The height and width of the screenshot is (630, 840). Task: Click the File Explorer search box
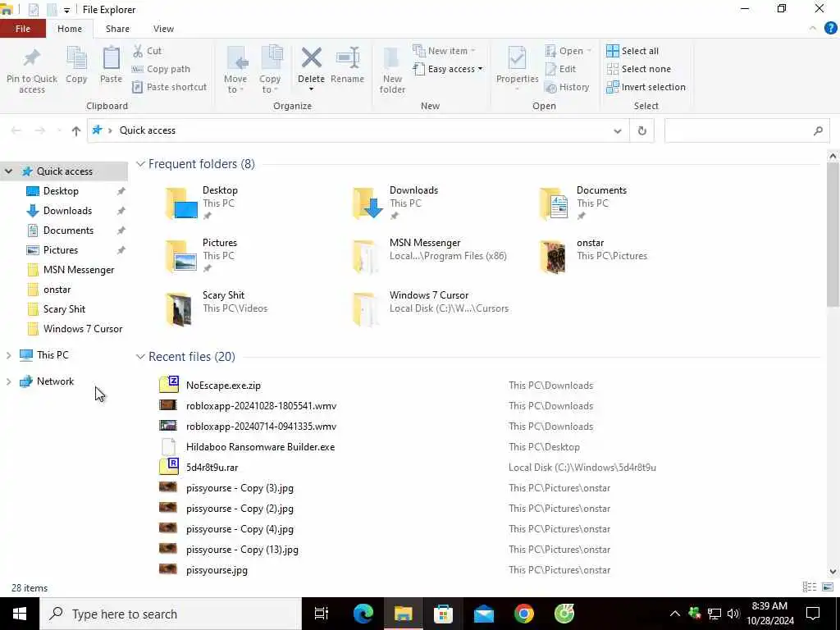coord(746,130)
